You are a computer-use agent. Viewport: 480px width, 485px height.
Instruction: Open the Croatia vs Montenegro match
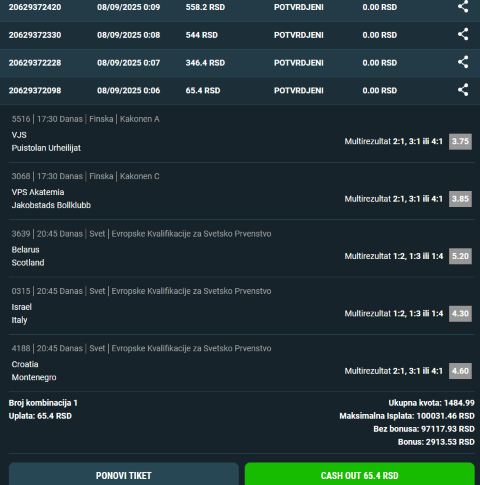pyautogui.click(x=34, y=371)
